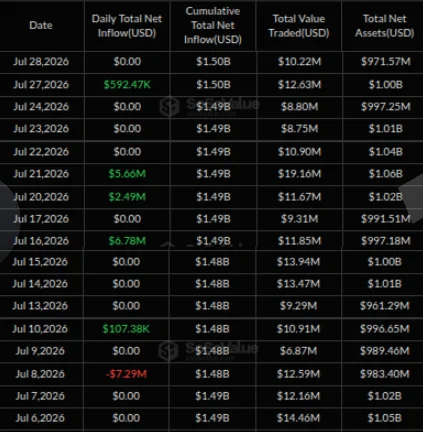Screen dimensions: 423x432
Task: Click the $107.38K inflow on Jul 10
Action: coord(126,329)
